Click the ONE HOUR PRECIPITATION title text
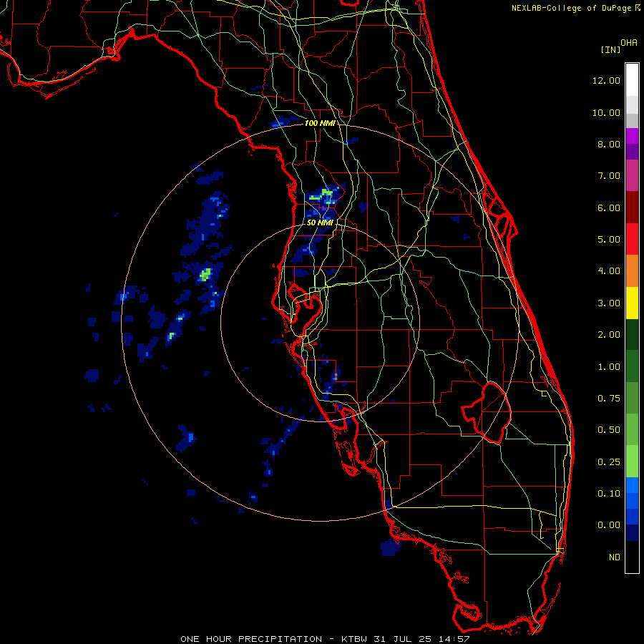This screenshot has height=644, width=644. click(251, 639)
